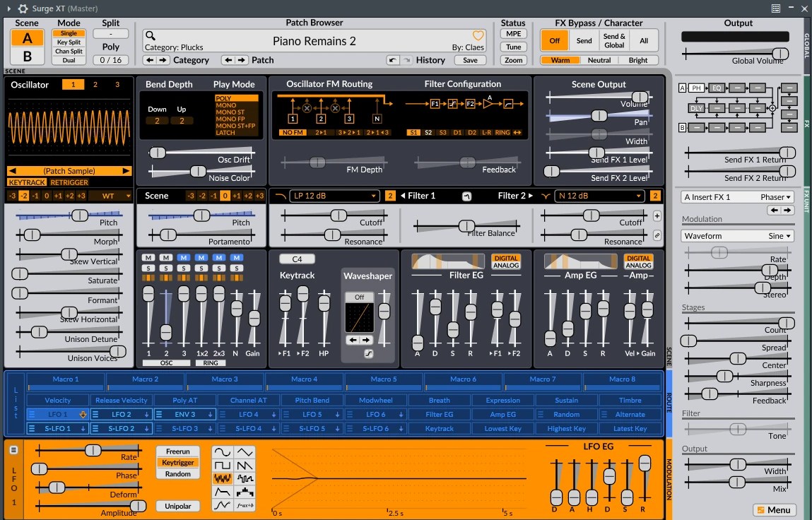The image size is (812, 520).
Task: Click the waveshaper analysis curve icon
Action: 368,354
